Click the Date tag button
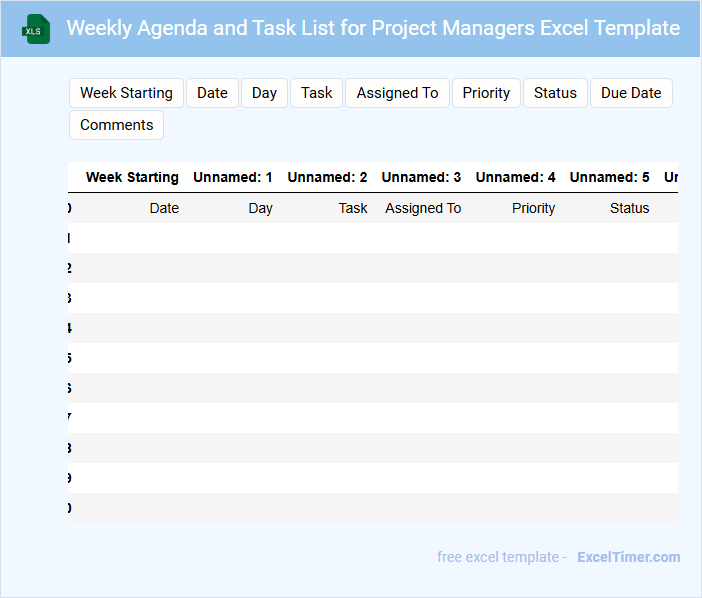 tap(212, 93)
